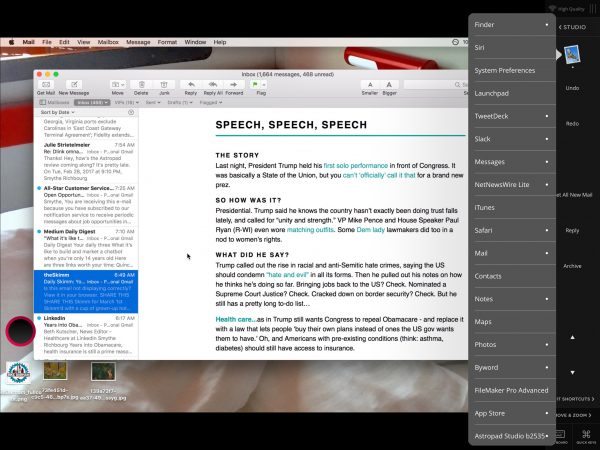The image size is (600, 450).
Task: Open the Flag dropdown arrow
Action: [x=264, y=85]
